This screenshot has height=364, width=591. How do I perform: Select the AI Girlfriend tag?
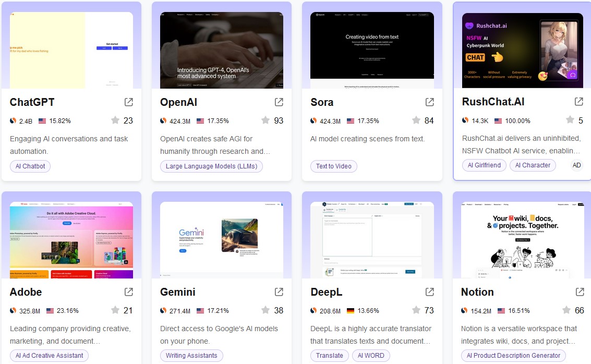[485, 165]
